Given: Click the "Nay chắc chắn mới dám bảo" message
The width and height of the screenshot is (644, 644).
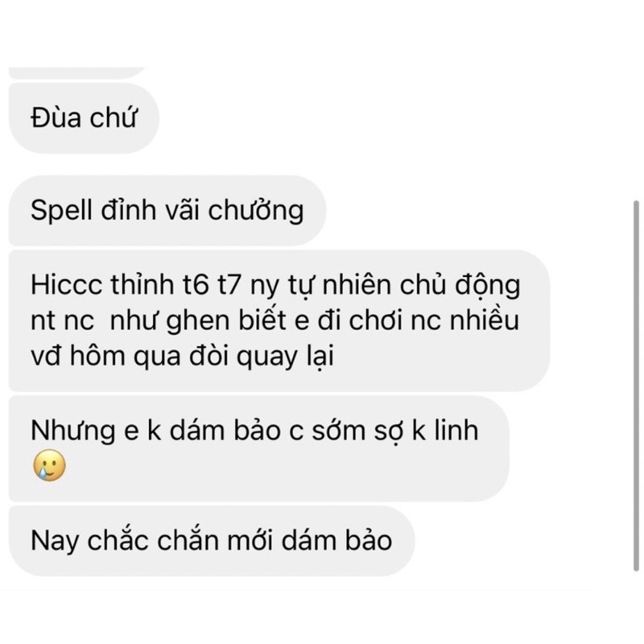Looking at the screenshot, I should [212, 540].
